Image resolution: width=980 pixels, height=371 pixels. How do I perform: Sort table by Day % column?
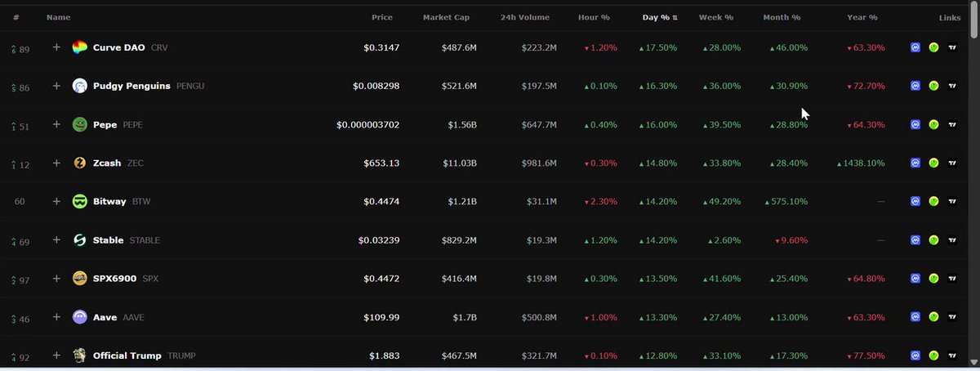[660, 17]
